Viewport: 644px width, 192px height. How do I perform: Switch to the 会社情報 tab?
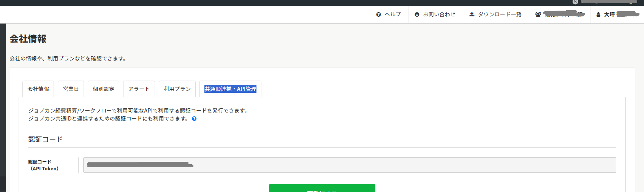coord(38,89)
